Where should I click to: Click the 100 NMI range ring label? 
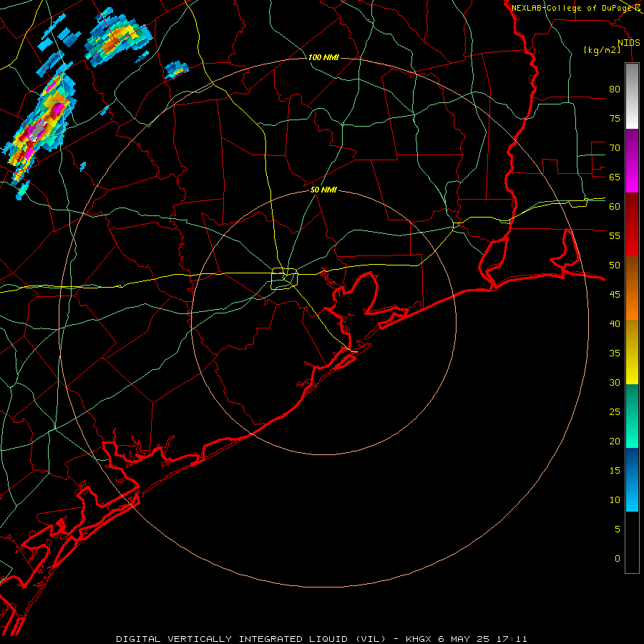323,57
